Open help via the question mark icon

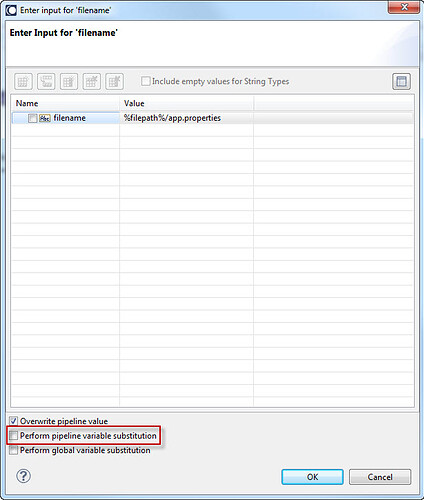(23, 476)
